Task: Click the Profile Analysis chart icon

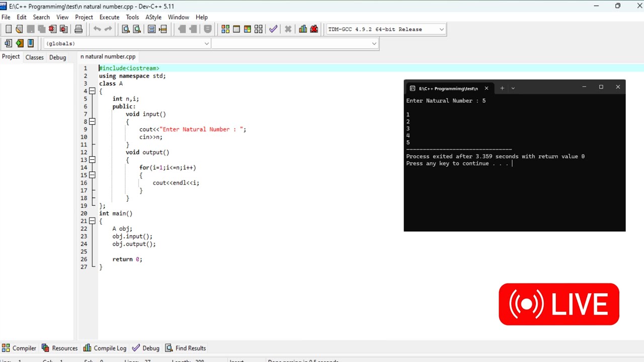Action: click(x=303, y=29)
